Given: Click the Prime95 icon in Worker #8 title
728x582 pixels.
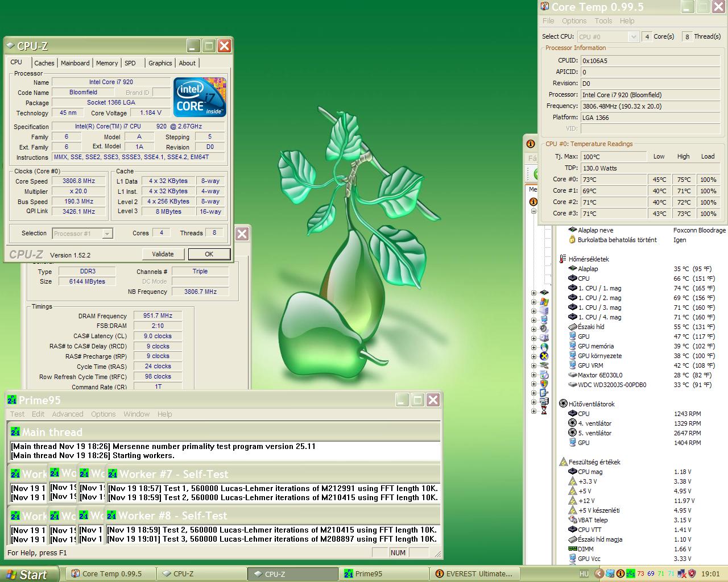Looking at the screenshot, I should point(111,516).
